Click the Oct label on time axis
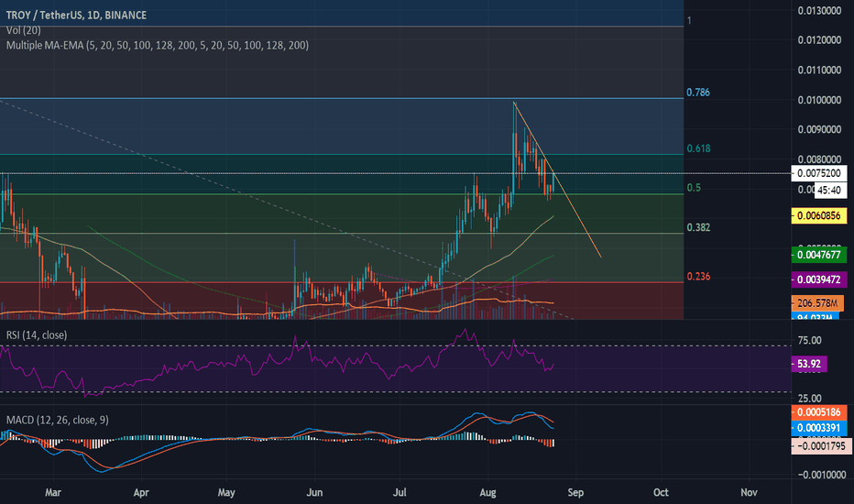The image size is (854, 504). pyautogui.click(x=661, y=493)
